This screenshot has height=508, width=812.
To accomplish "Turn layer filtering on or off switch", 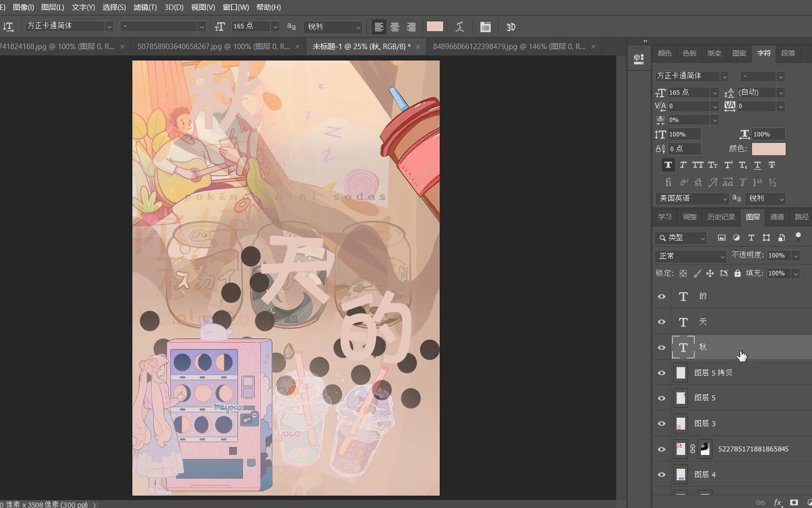I will click(x=798, y=237).
